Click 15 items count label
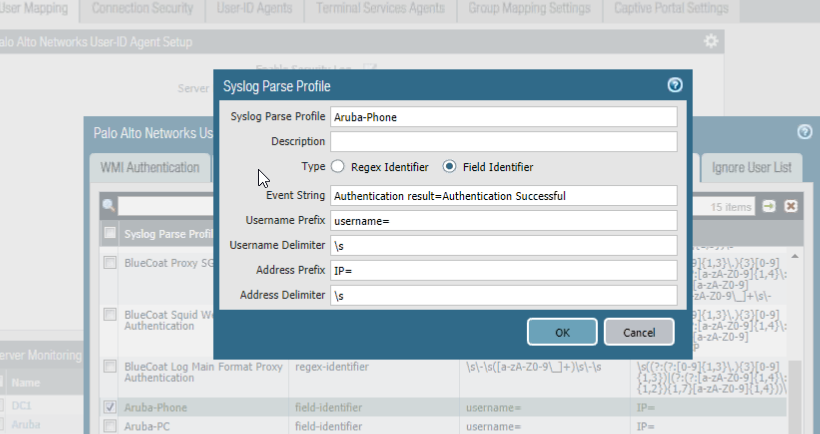Image resolution: width=820 pixels, height=434 pixels. click(x=731, y=207)
